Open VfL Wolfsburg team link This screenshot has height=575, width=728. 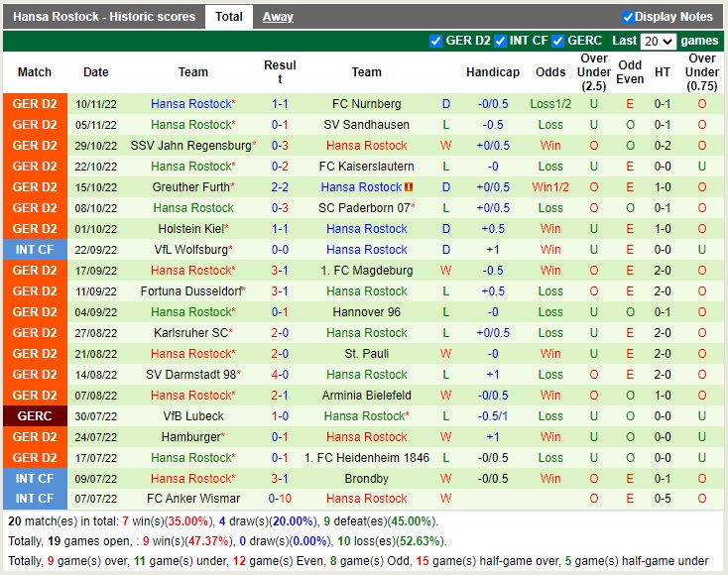pos(192,250)
